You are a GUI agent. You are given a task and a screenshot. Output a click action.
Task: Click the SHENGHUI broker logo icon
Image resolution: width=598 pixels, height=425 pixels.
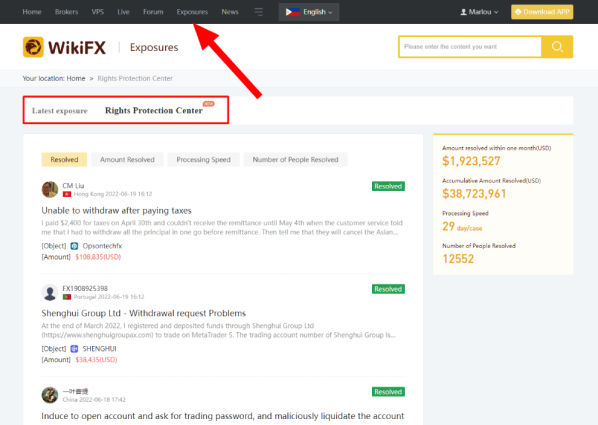[x=74, y=349]
